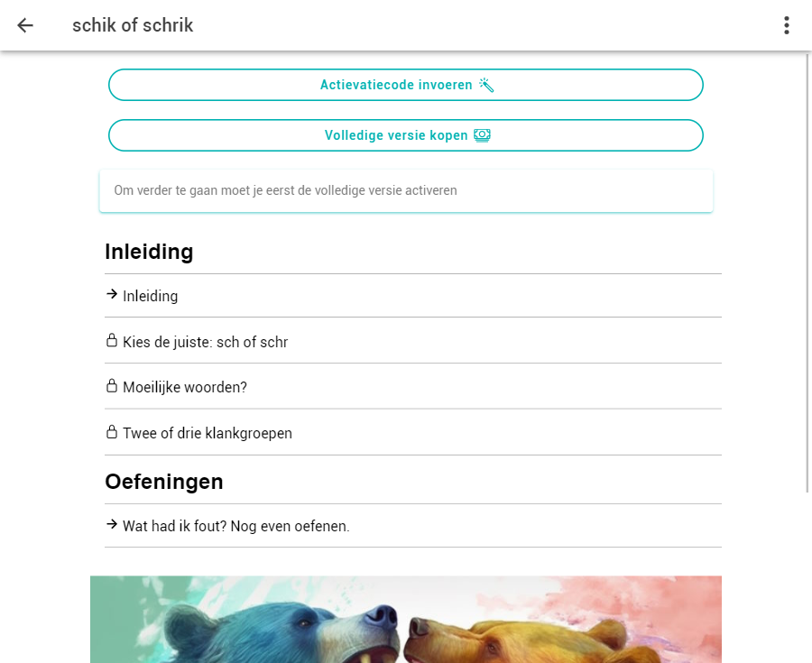Click the lock icon beside Twee of drie klankgroepen
The height and width of the screenshot is (663, 812).
coord(112,432)
